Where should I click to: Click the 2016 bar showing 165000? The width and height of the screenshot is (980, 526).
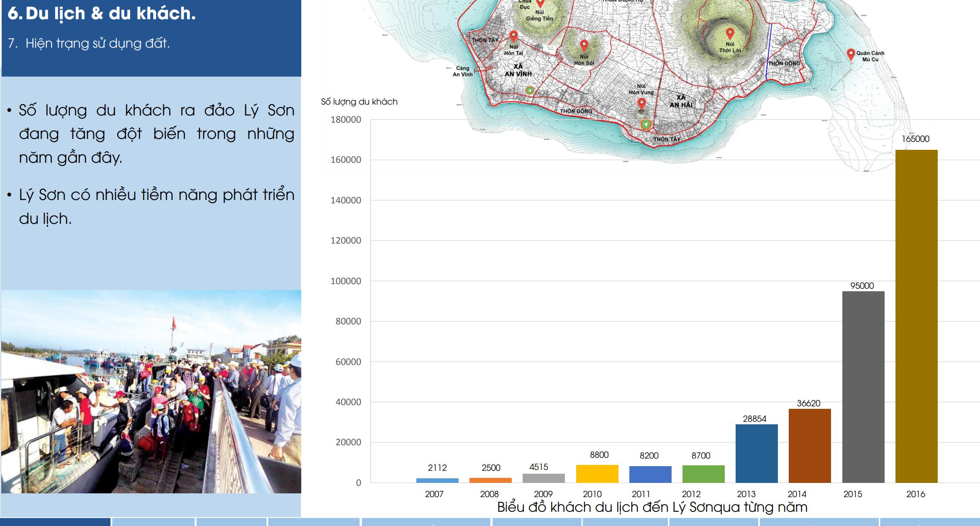point(916,316)
